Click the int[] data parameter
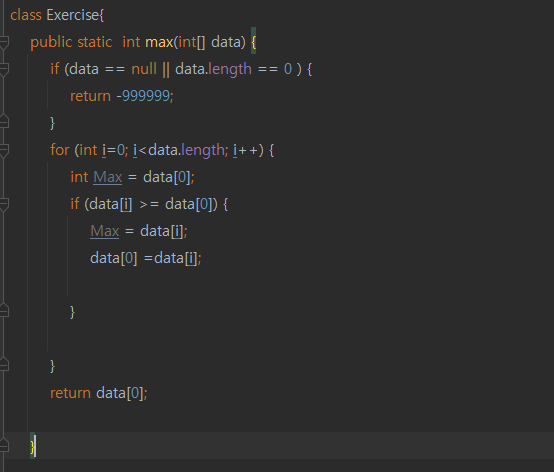This screenshot has height=472, width=554. pos(212,42)
